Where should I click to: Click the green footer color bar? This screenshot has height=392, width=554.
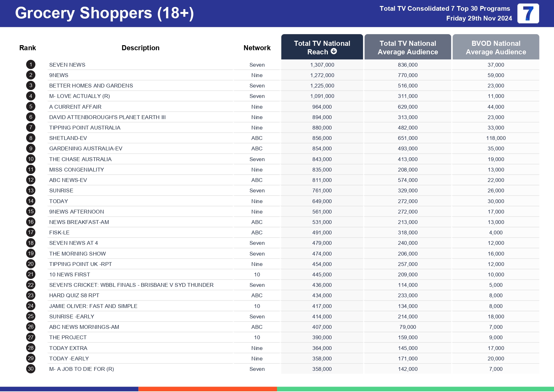pos(415,389)
